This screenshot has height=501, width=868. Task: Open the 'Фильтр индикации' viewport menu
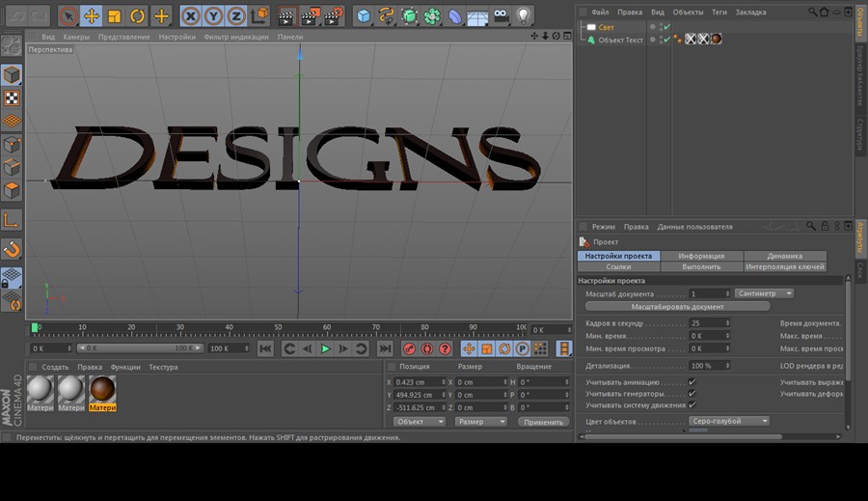tap(235, 37)
